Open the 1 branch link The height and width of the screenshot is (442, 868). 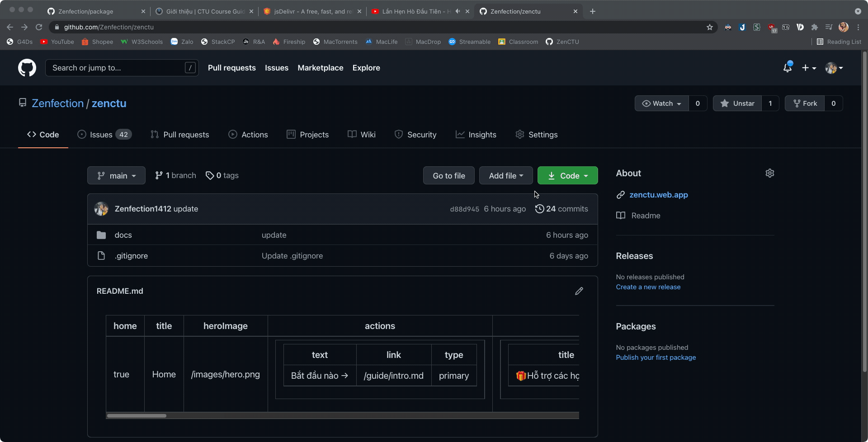click(175, 175)
